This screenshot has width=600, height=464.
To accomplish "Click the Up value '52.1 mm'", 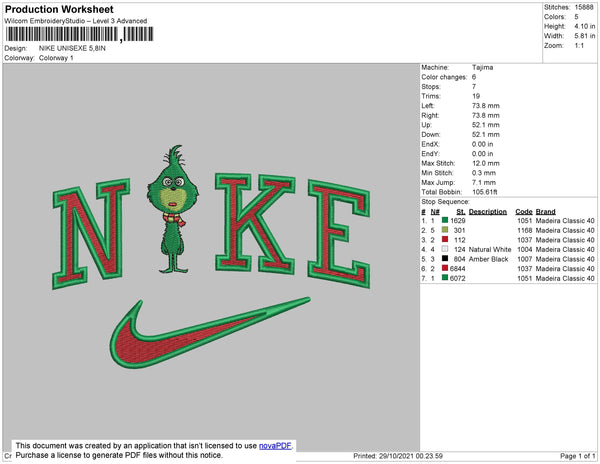I will click(486, 125).
